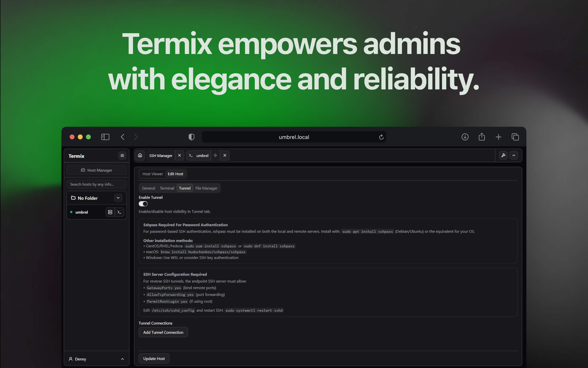The image size is (588, 368).
Task: Open host viewer icon next to umbrel
Action: (110, 212)
